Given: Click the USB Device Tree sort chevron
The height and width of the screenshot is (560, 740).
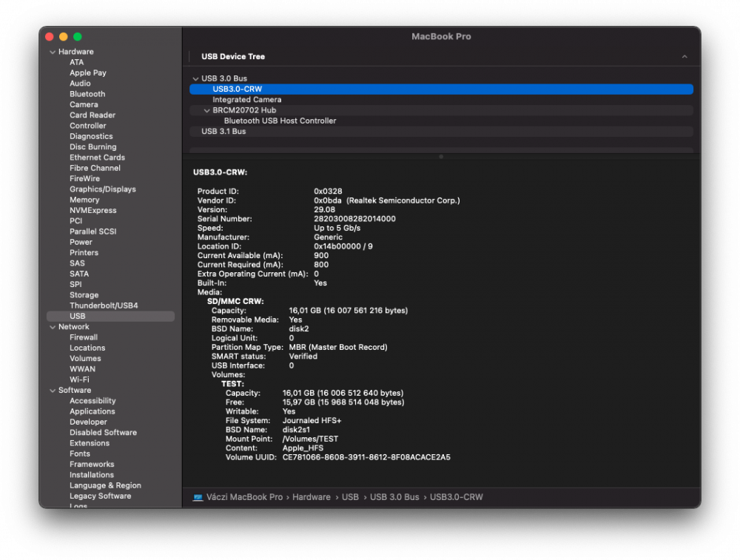Looking at the screenshot, I should [684, 57].
